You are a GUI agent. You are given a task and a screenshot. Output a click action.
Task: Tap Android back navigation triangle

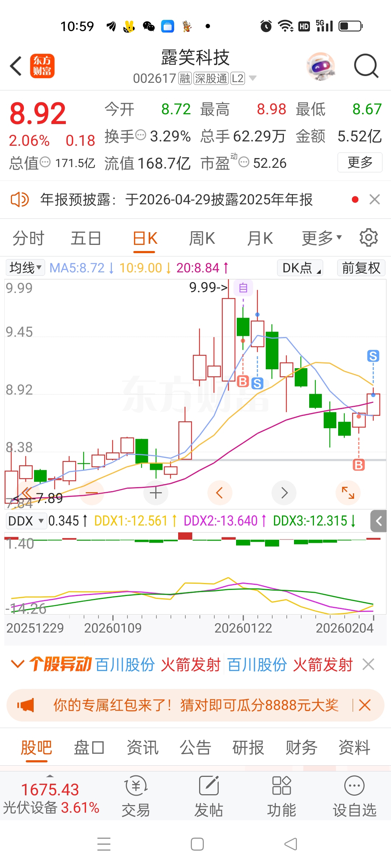point(291,844)
